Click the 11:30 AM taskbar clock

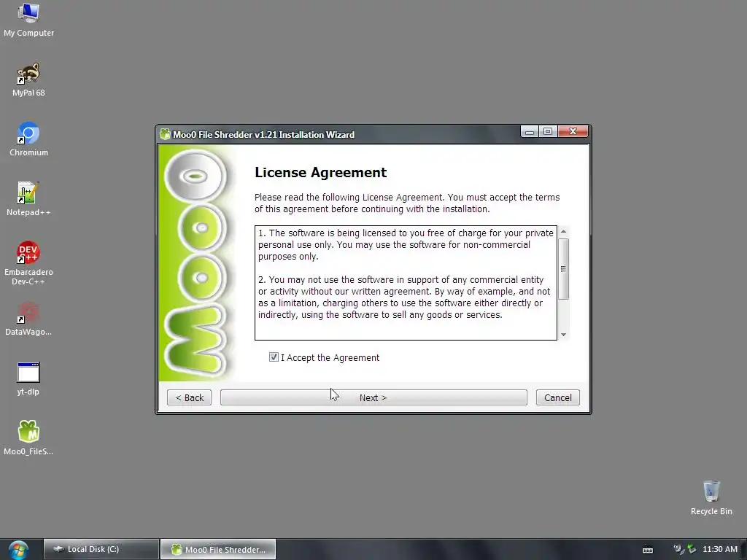click(x=720, y=549)
